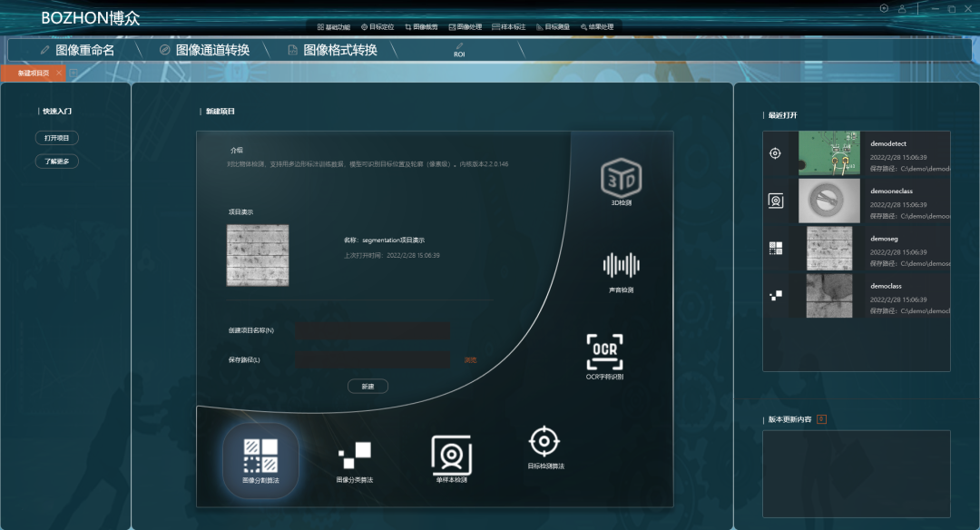
Task: Pick the 图像分类算法 classification icon
Action: (354, 454)
